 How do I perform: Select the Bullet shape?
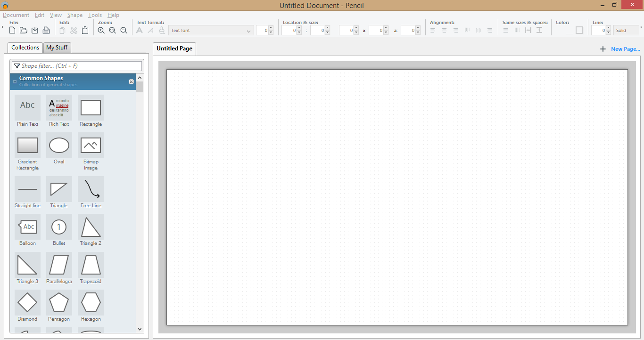59,230
